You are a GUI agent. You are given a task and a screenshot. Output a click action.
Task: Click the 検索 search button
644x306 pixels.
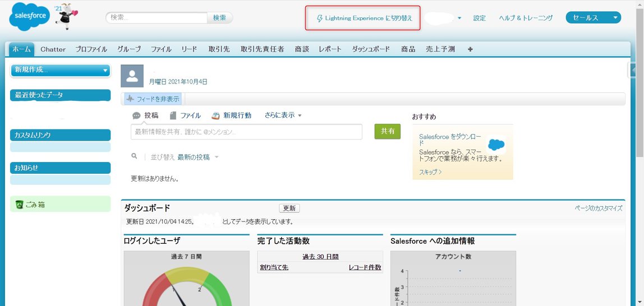[219, 17]
